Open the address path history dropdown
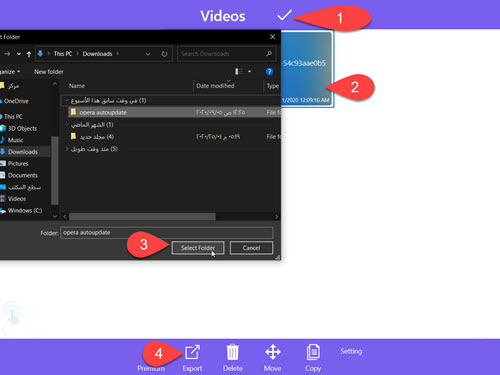Viewport: 500px width, 375px height. pyautogui.click(x=148, y=54)
